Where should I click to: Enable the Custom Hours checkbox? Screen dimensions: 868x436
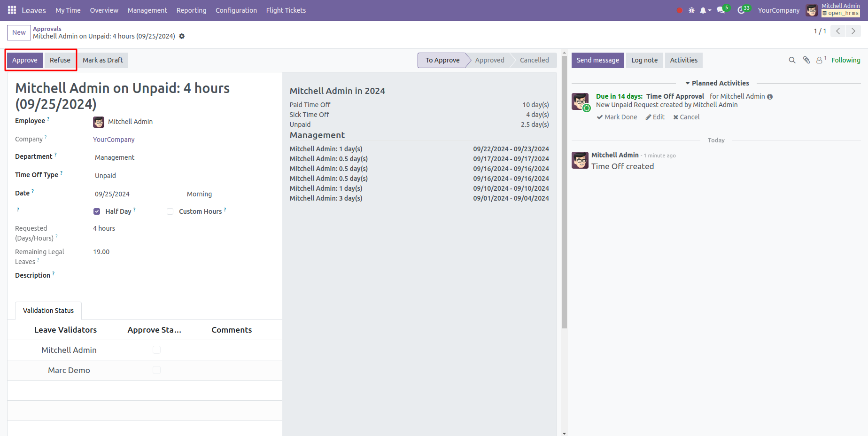click(x=170, y=211)
